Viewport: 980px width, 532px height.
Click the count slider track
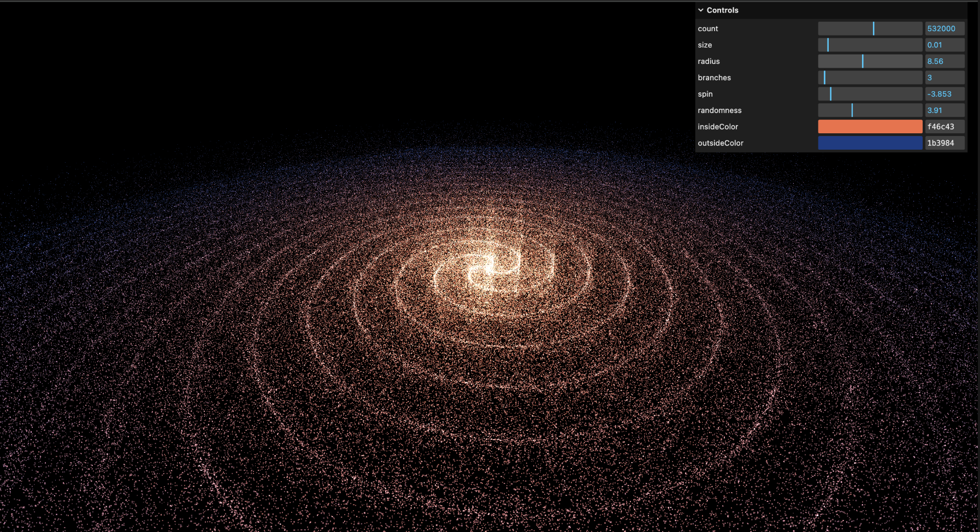coord(870,28)
